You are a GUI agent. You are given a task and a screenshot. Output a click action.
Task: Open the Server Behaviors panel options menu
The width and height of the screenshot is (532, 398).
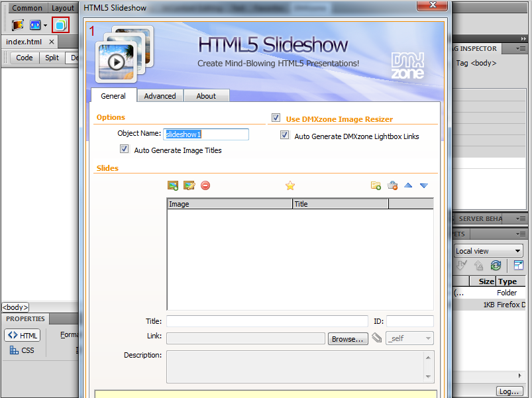pos(521,219)
